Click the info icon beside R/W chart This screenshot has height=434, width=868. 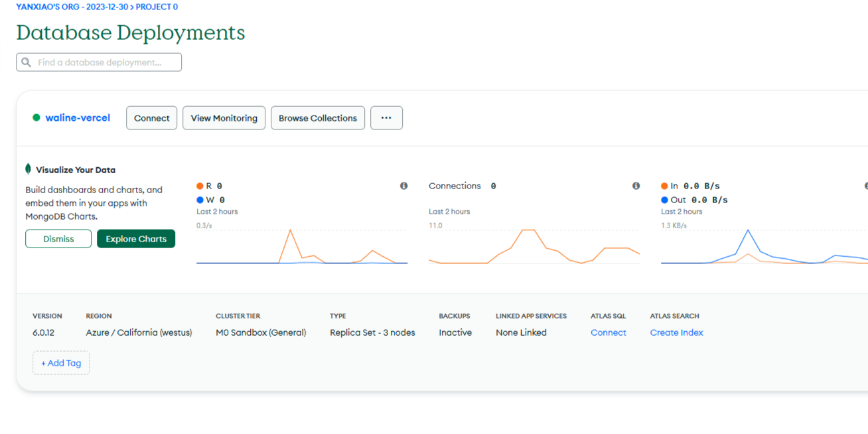[x=403, y=186]
